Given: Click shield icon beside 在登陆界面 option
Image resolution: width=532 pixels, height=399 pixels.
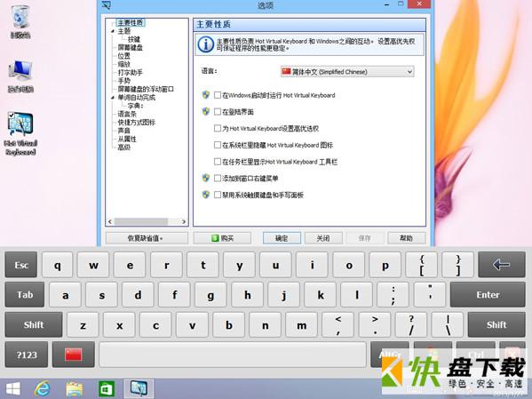Looking at the screenshot, I should (206, 111).
